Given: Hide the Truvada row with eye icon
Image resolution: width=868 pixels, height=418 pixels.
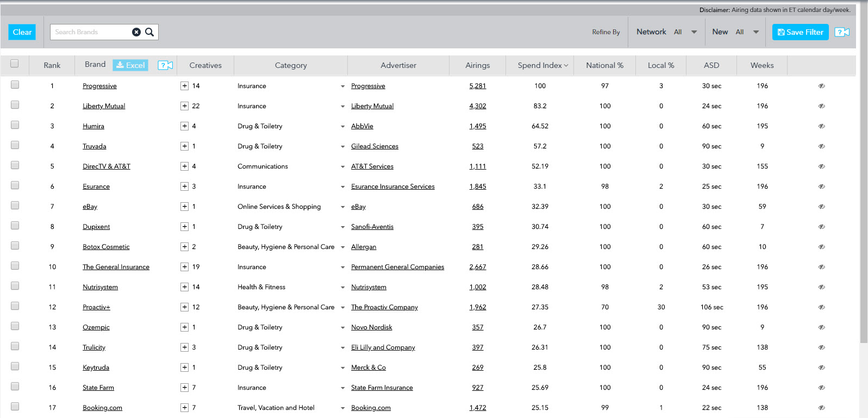Looking at the screenshot, I should pos(822,146).
